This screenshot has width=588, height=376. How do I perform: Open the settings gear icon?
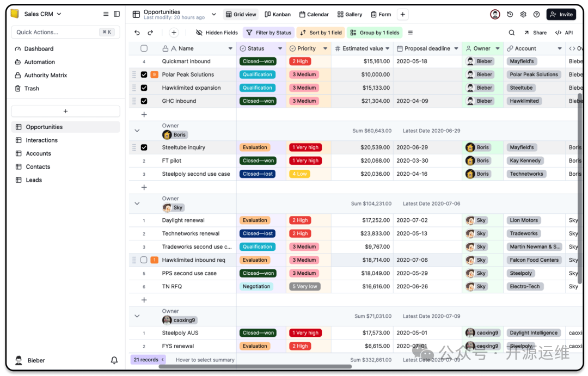523,15
